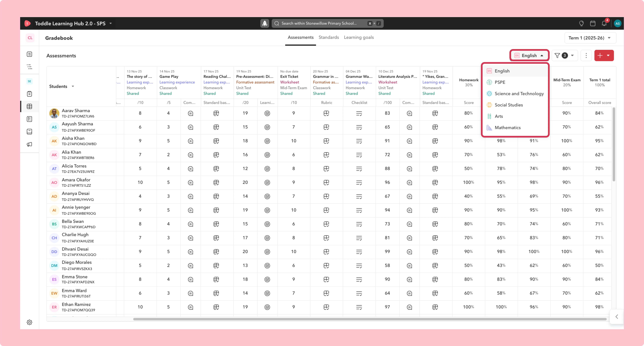The width and height of the screenshot is (644, 346).
Task: Click Emma Stone's Homework score 80%
Action: coord(469,279)
